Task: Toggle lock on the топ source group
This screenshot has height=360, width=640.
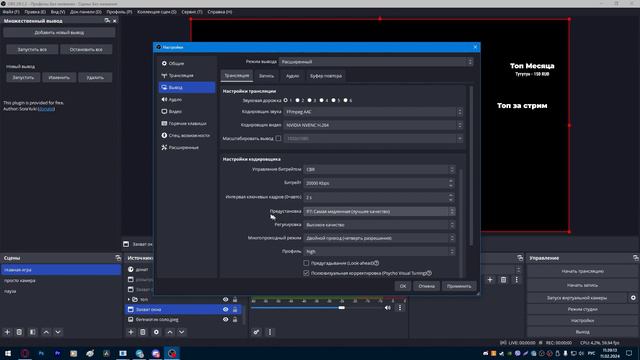Action: click(235, 300)
